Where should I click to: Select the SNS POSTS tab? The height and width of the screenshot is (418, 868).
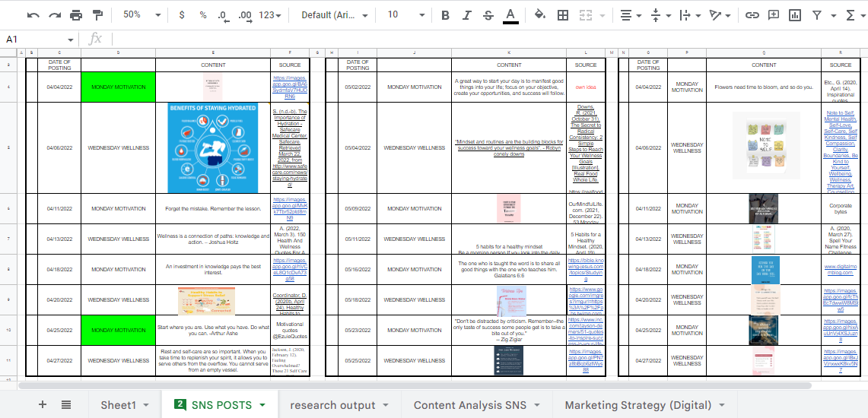pyautogui.click(x=221, y=405)
